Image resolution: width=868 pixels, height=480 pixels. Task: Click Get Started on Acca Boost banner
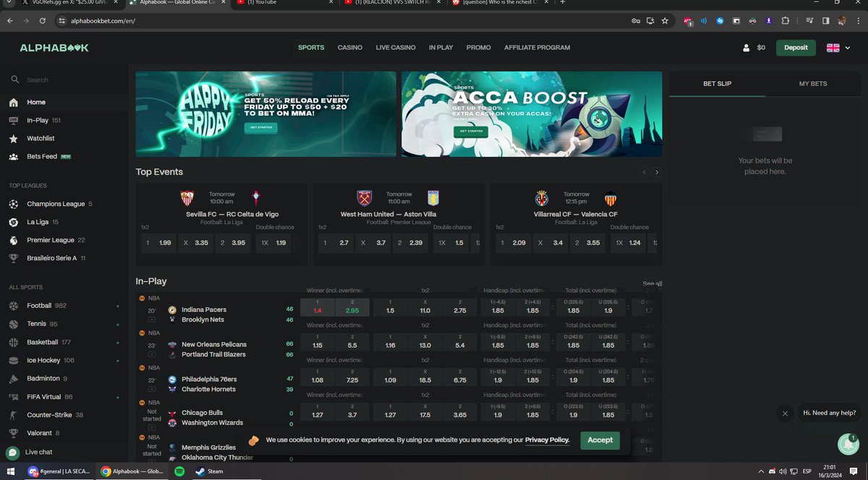[470, 132]
